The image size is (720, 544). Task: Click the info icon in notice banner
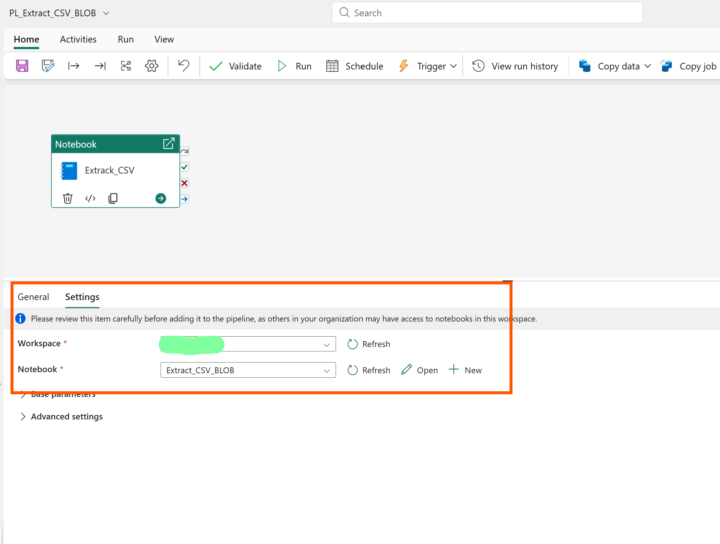tap(20, 319)
